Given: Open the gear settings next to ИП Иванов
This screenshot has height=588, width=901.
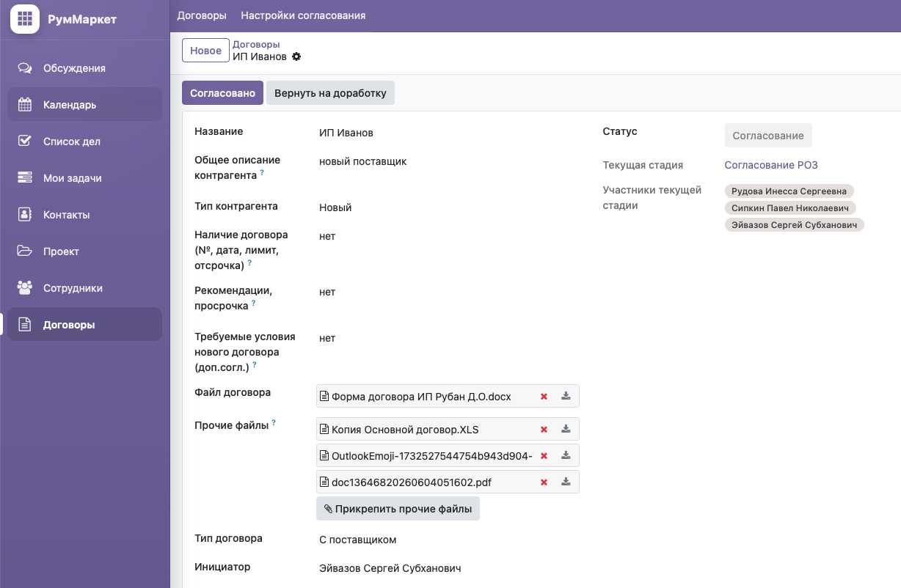Looking at the screenshot, I should coord(296,57).
